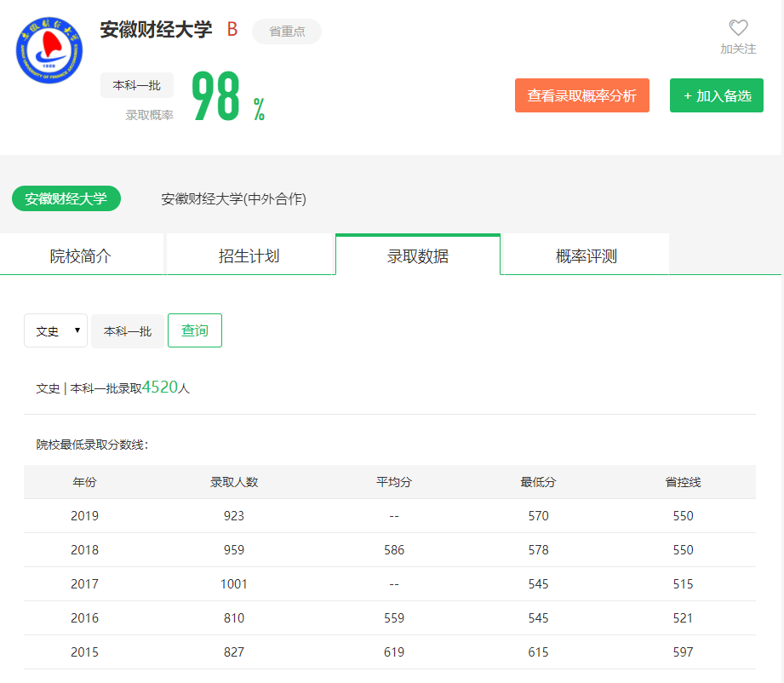The image size is (784, 683).
Task: Click the 省控线 column header
Action: (x=683, y=482)
